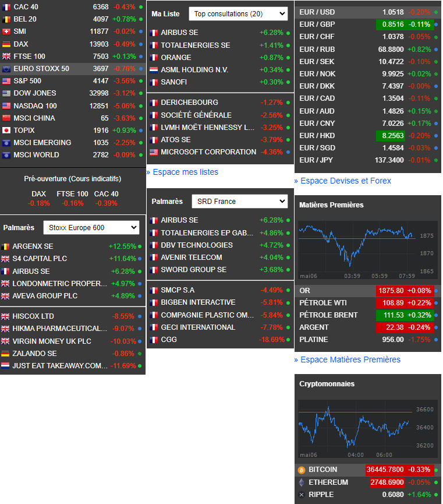The width and height of the screenshot is (443, 504).
Task: Click the Belgian flag beside ARGENX SE
Action: click(5, 246)
